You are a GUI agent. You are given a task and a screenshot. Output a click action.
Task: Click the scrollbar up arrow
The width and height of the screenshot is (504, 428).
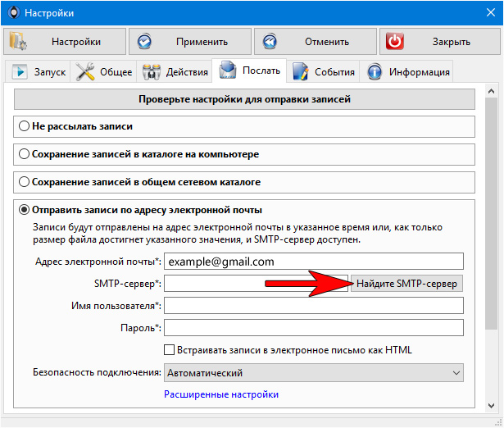pos(491,91)
